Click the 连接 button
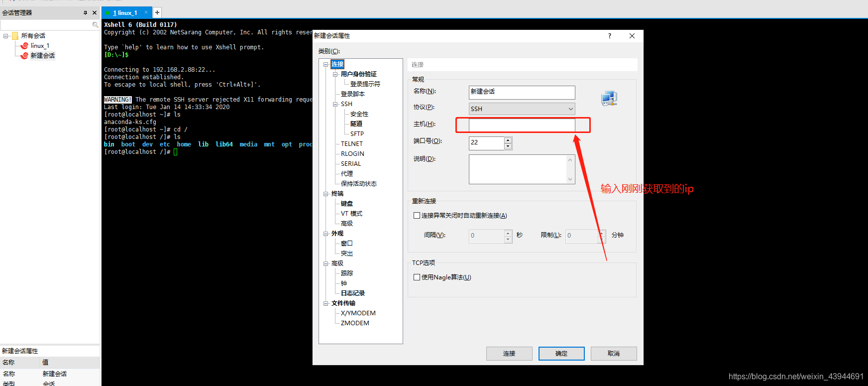This screenshot has width=868, height=386. point(509,354)
